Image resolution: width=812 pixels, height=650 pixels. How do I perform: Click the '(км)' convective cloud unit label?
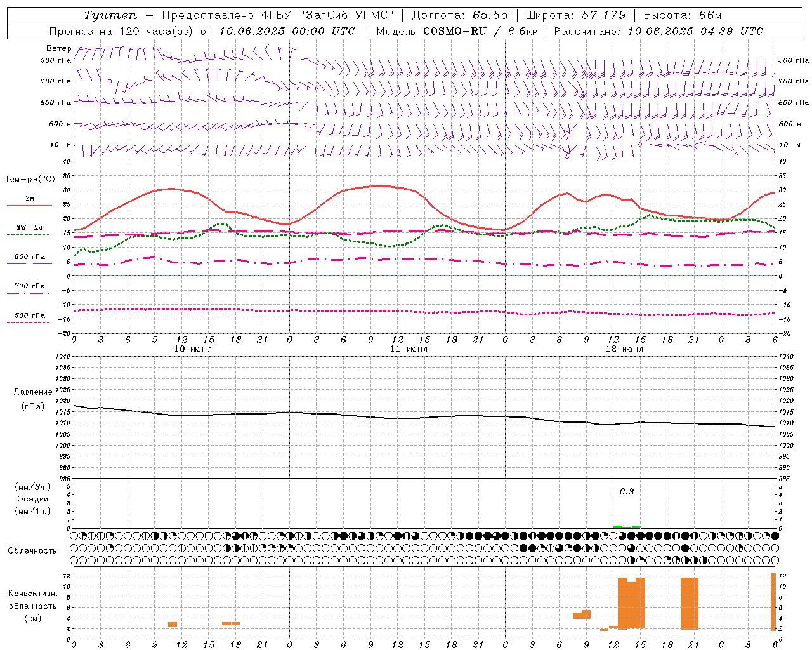click(33, 618)
